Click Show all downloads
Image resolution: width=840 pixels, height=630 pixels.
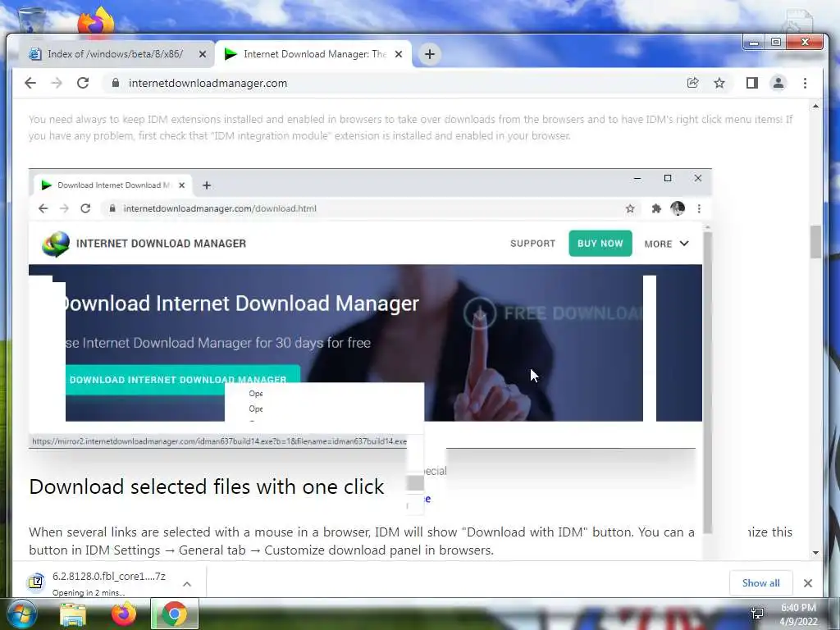tap(760, 583)
